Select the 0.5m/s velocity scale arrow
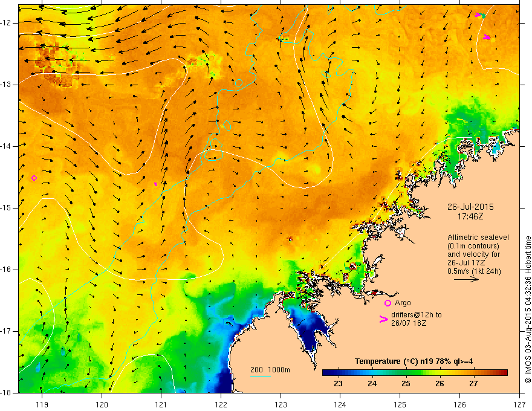The image size is (532, 411). (x=466, y=279)
